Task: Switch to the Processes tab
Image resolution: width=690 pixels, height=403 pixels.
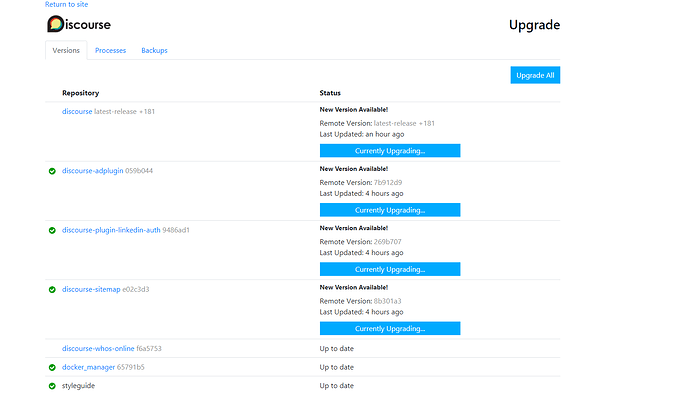Action: (110, 50)
